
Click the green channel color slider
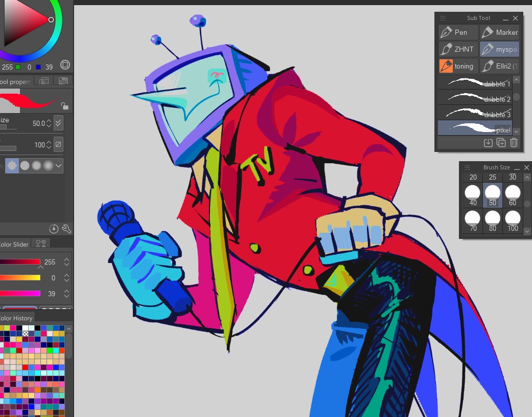[20, 278]
